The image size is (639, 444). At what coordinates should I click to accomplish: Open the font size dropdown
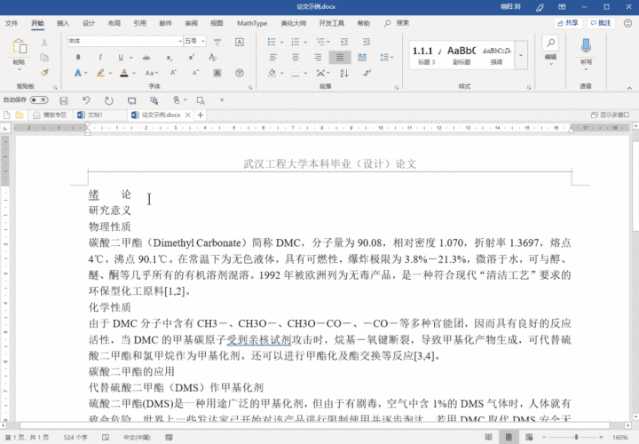[203, 41]
